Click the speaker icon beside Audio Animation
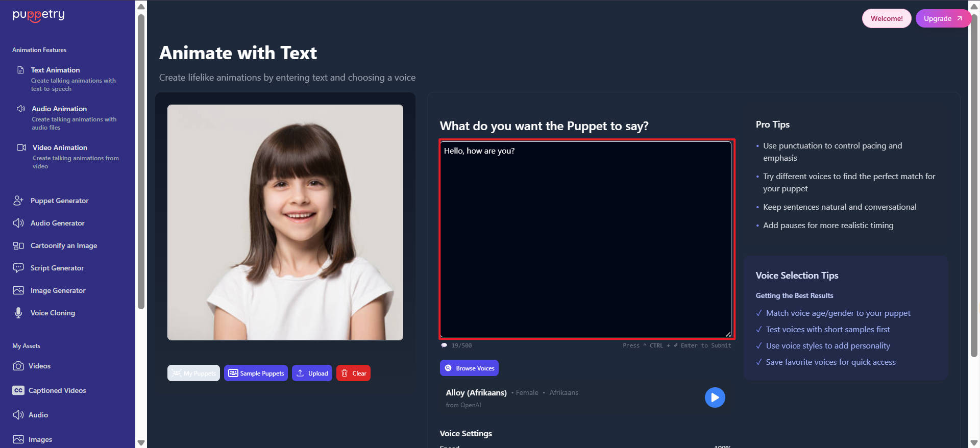 [21, 109]
